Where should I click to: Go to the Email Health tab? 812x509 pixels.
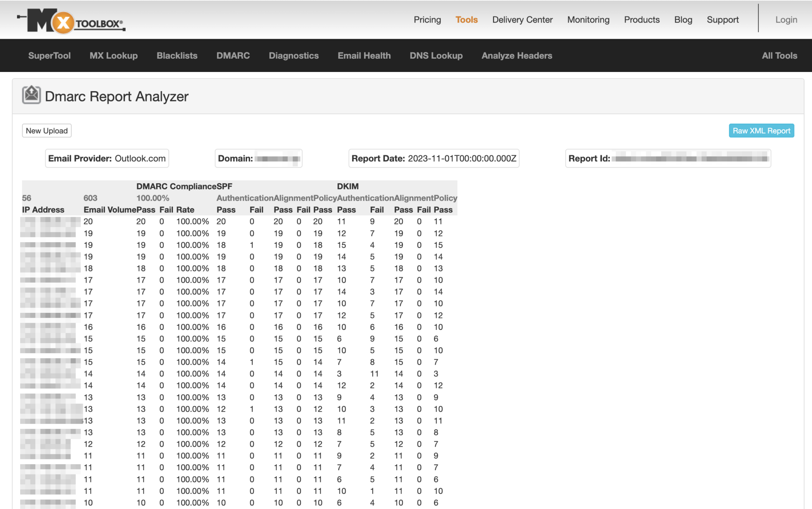point(364,55)
